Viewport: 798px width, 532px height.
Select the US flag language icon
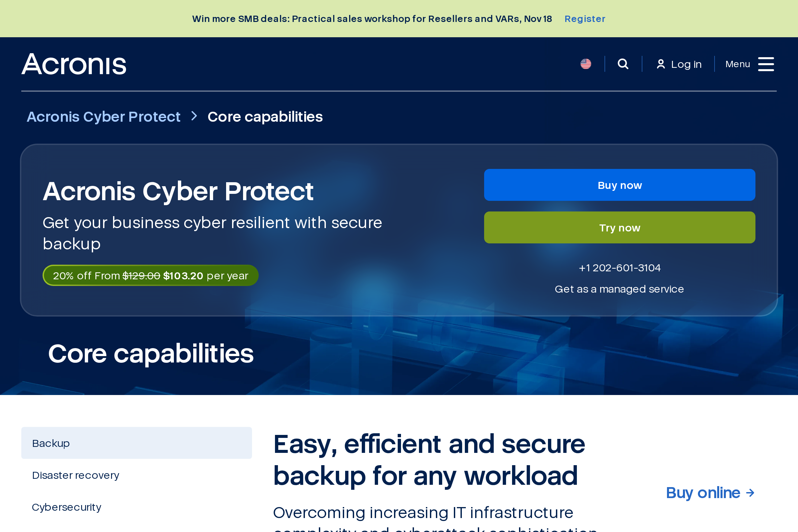click(586, 63)
